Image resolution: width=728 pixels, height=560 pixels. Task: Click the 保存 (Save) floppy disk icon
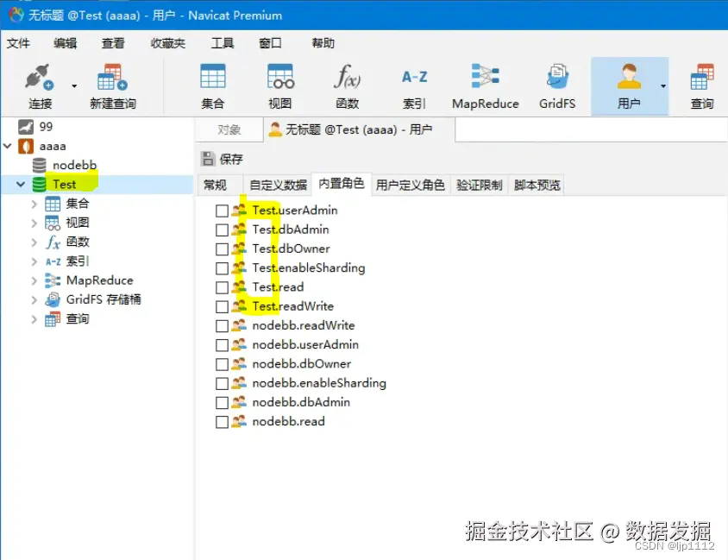[208, 159]
